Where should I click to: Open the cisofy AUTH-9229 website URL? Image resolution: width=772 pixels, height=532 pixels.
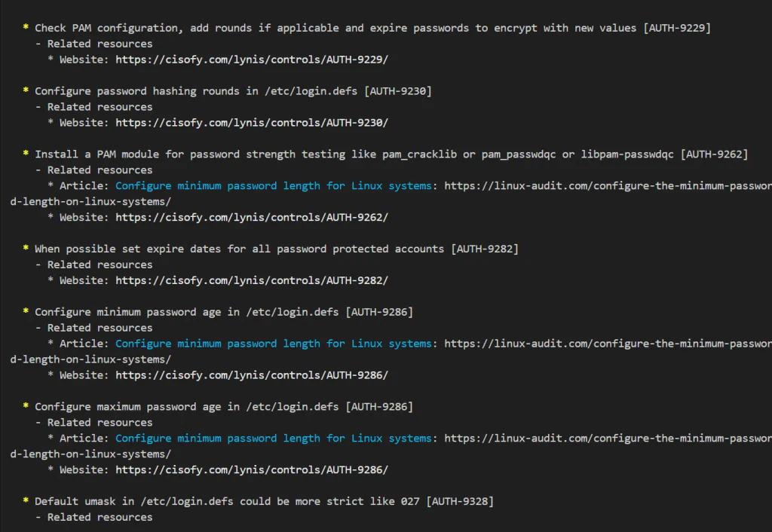252,60
